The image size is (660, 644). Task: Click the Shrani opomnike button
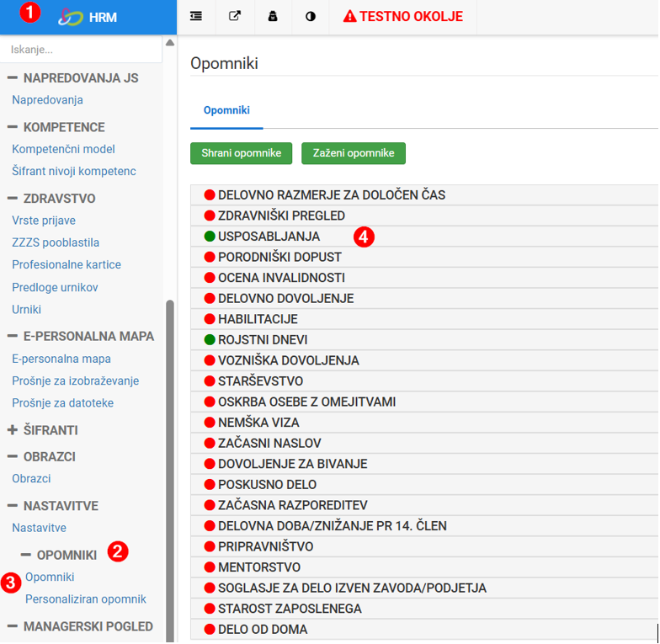coord(241,153)
